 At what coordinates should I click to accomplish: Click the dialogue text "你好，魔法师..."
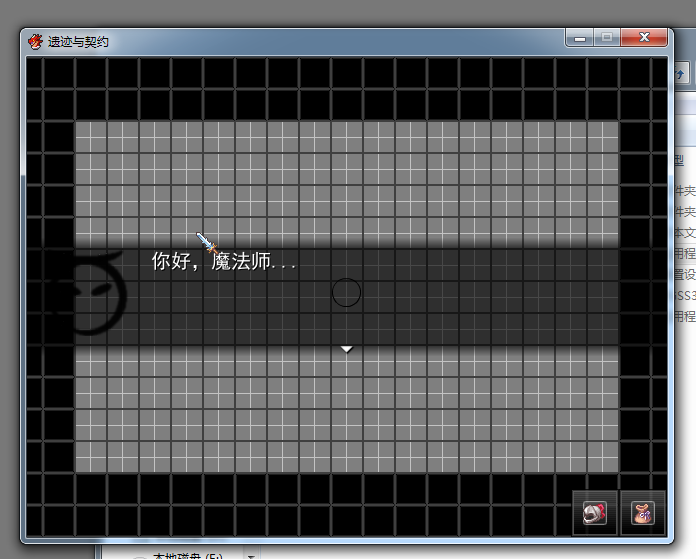(223, 261)
